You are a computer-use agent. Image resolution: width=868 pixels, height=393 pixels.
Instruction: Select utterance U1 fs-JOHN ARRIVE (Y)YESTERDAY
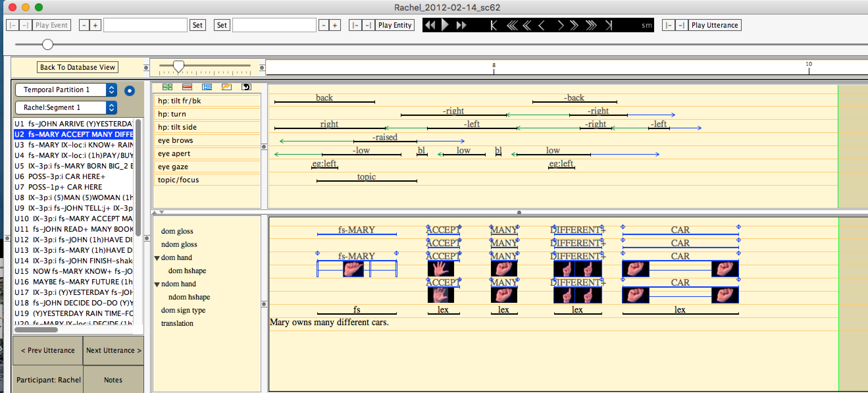click(x=73, y=124)
